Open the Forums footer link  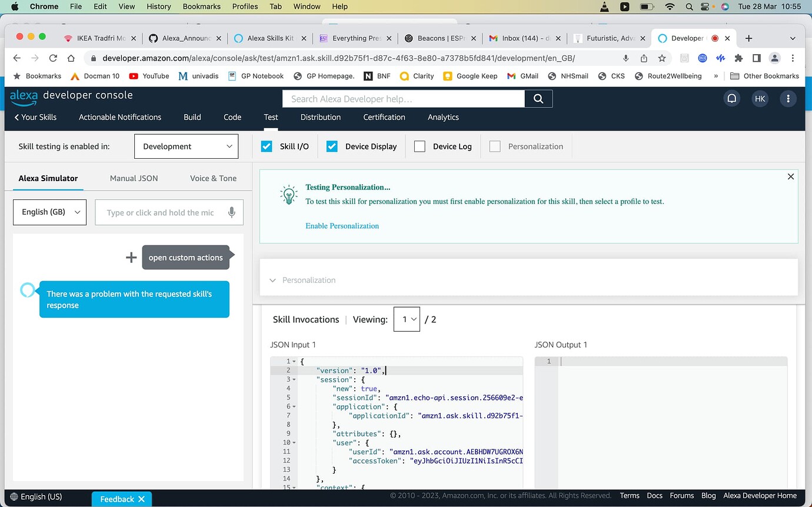pyautogui.click(x=681, y=495)
